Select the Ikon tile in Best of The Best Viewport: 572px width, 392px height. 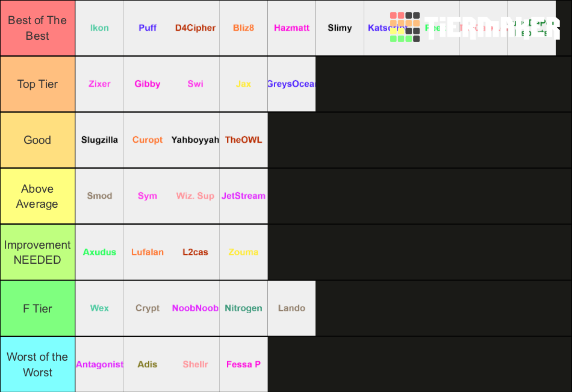pyautogui.click(x=99, y=28)
